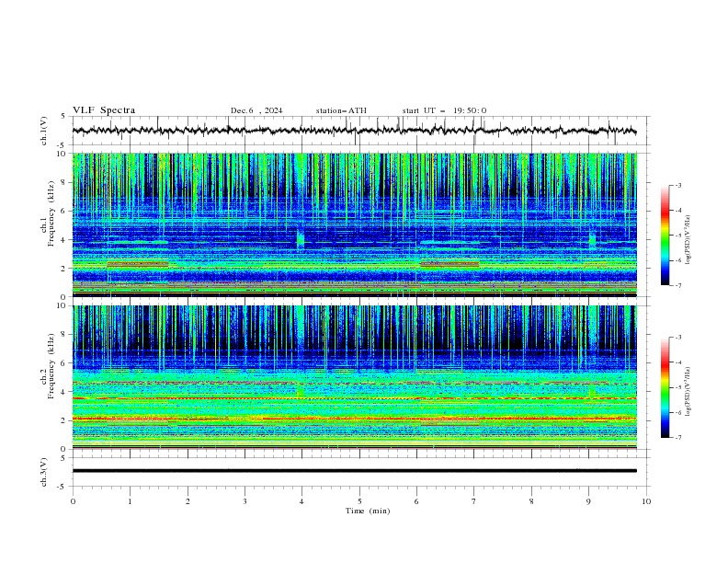728x563 pixels.
Task: Click the "Time (min)" axis title
Action: (x=368, y=511)
